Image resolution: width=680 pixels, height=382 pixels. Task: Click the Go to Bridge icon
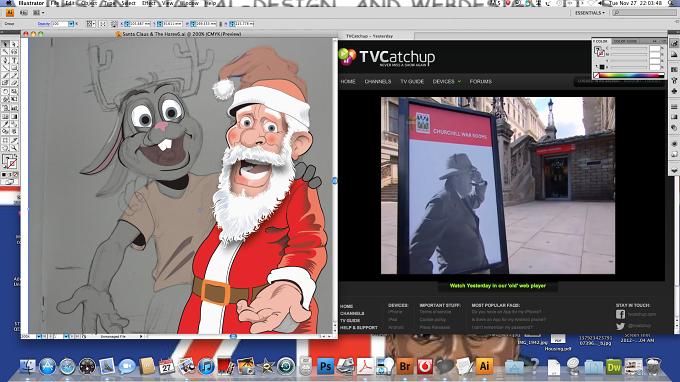(x=23, y=13)
